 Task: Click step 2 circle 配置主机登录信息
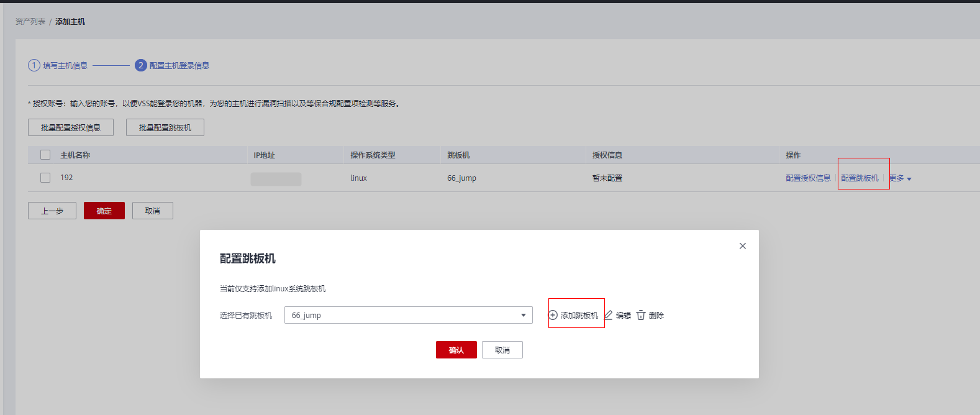[141, 65]
